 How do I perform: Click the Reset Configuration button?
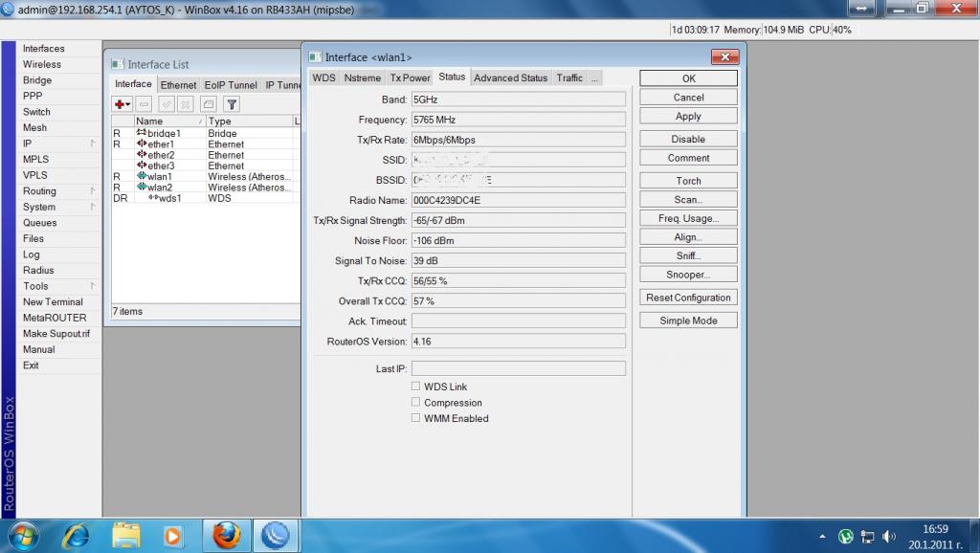[688, 298]
